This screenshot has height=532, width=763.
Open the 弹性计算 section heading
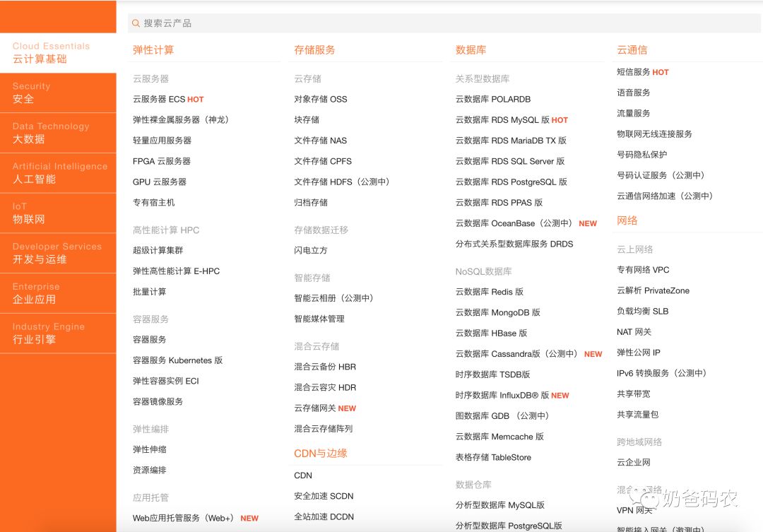pos(153,50)
